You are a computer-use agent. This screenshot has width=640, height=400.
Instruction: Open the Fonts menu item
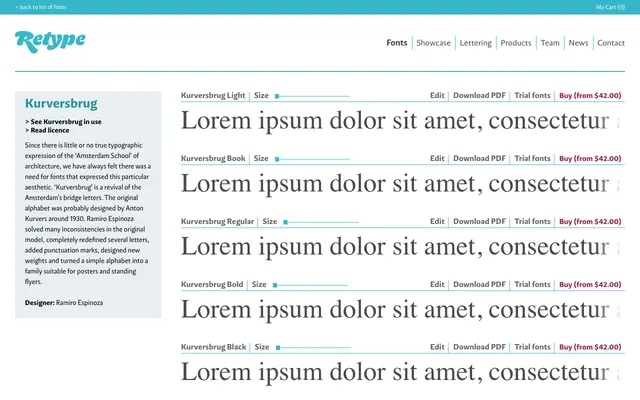397,43
